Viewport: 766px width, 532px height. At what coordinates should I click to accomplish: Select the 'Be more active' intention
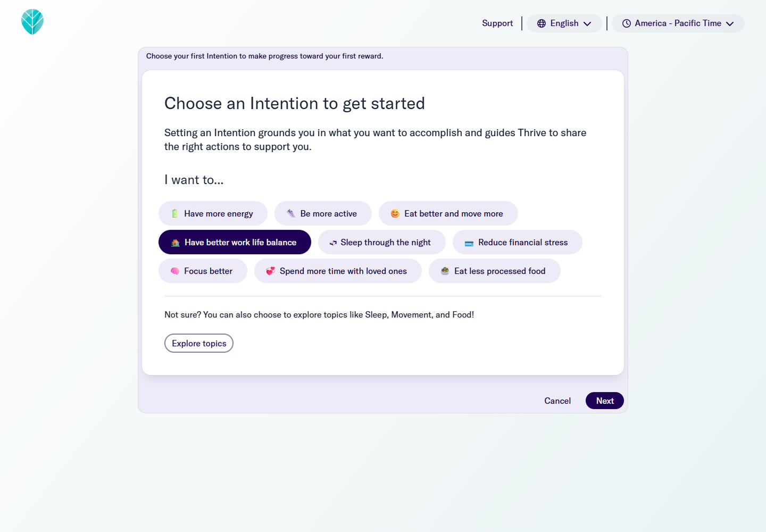323,213
